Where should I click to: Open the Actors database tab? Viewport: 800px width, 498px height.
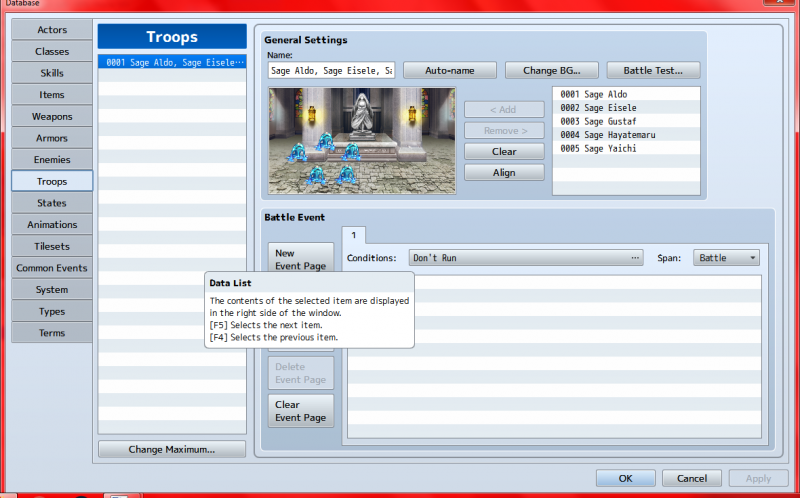(52, 30)
